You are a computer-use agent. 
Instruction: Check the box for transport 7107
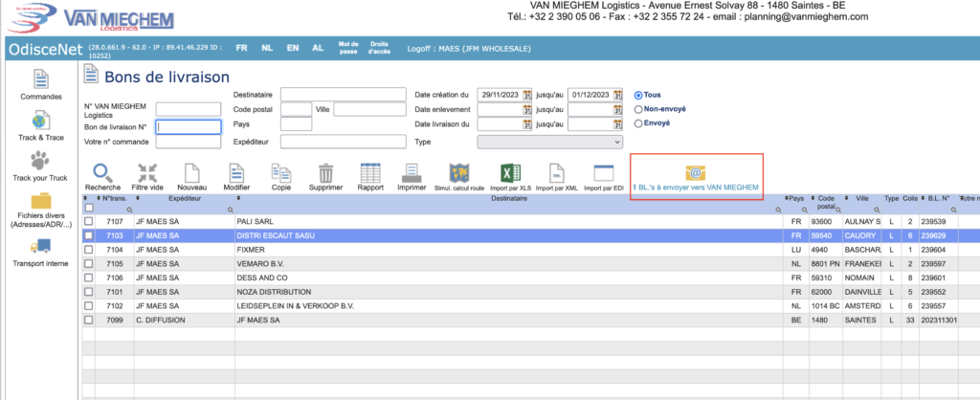(x=89, y=221)
